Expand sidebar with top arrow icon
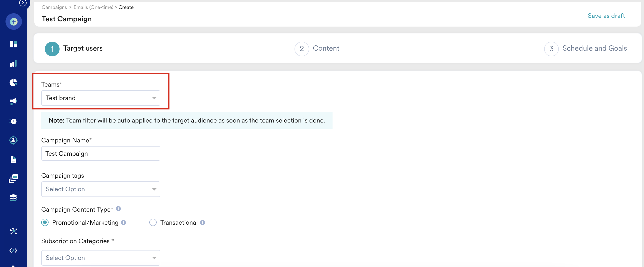Screen dimensions: 644x267 [23, 3]
